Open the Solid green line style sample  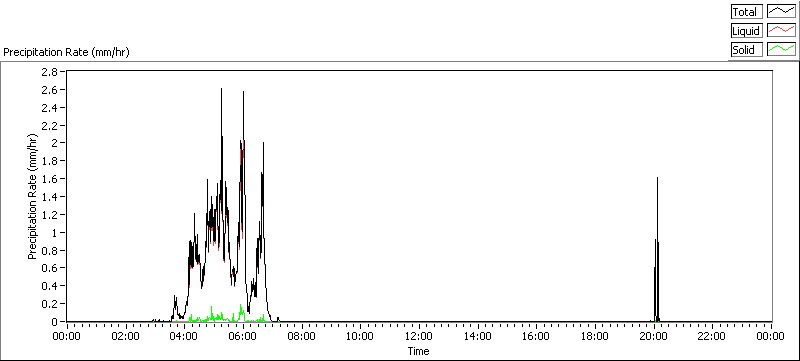point(782,50)
